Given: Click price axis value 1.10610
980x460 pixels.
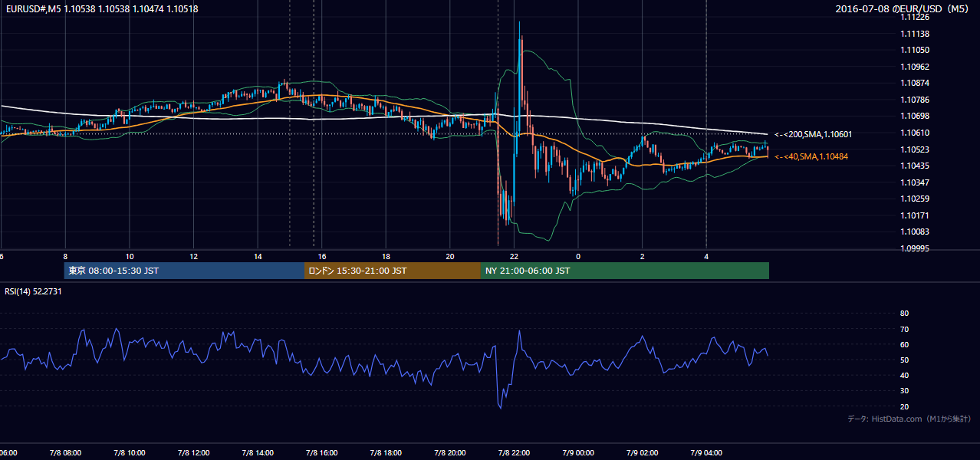Looking at the screenshot, I should pyautogui.click(x=916, y=133).
